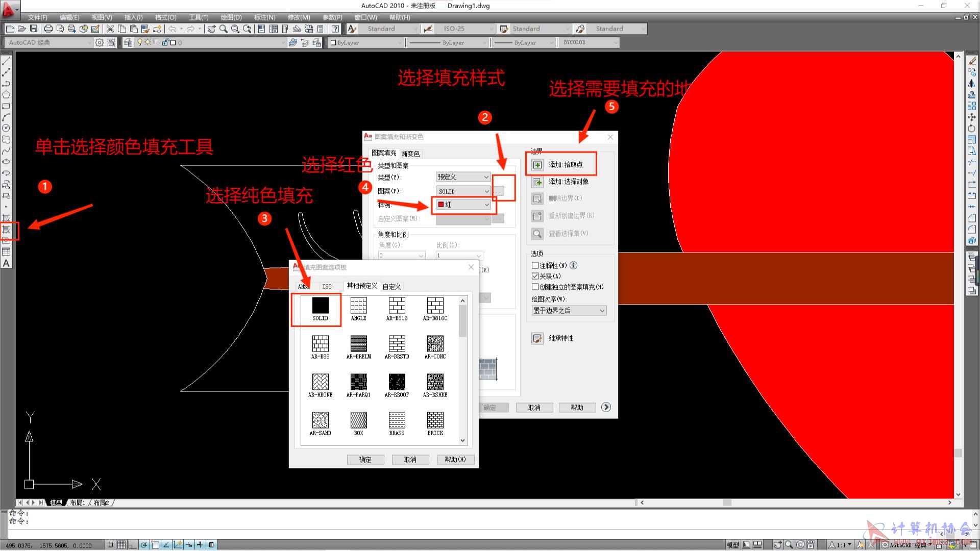Open the Layer Properties Manager icon

coord(128,42)
